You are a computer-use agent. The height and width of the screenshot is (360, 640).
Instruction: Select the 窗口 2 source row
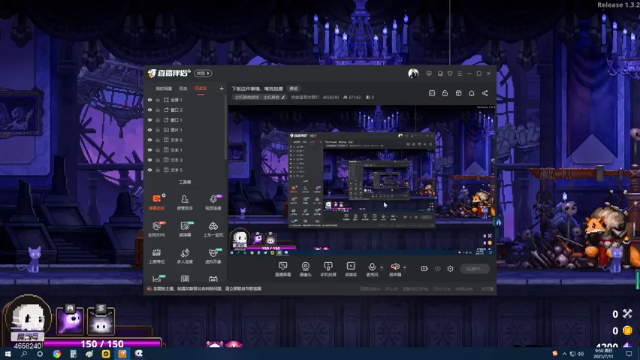pyautogui.click(x=186, y=110)
